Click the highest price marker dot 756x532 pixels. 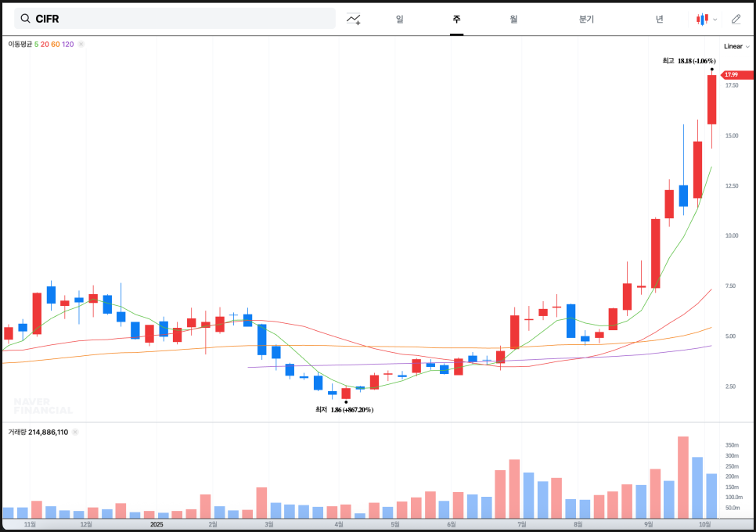711,70
